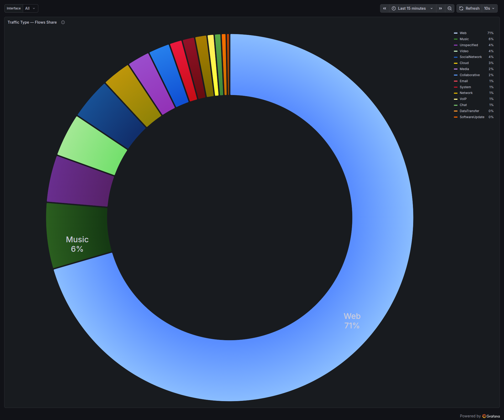Click the zoom out magnifier icon

tap(449, 8)
